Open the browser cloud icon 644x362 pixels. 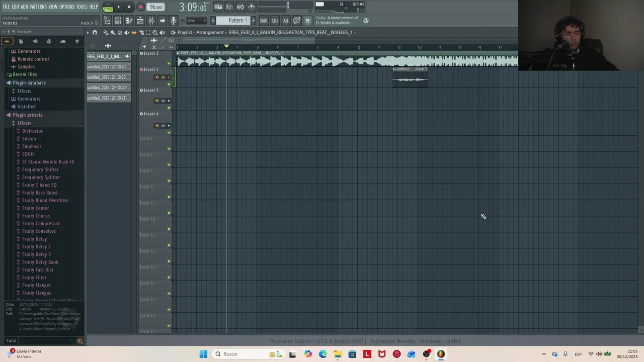click(x=63, y=41)
